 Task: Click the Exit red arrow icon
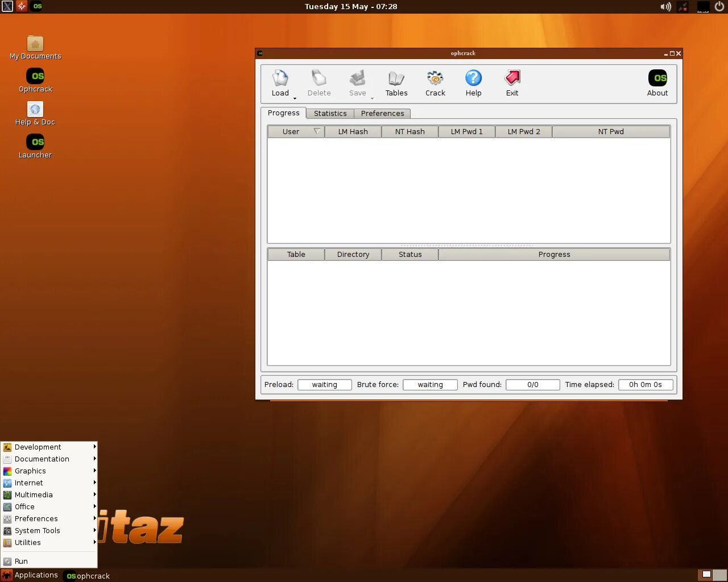(x=512, y=78)
